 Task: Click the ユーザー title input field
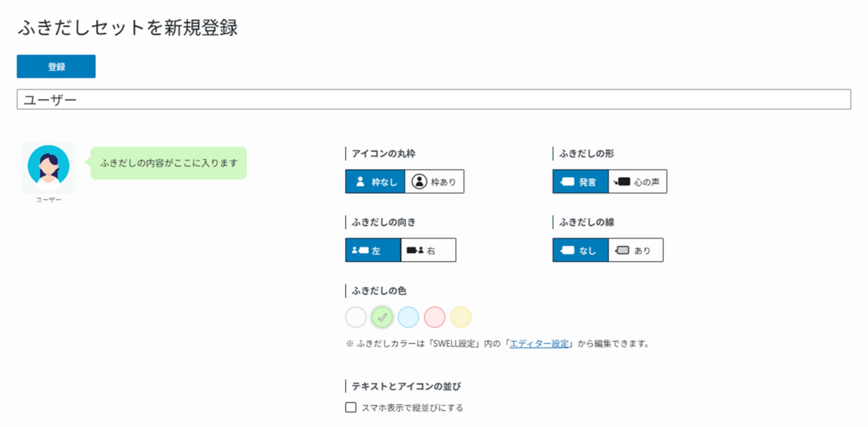click(434, 100)
